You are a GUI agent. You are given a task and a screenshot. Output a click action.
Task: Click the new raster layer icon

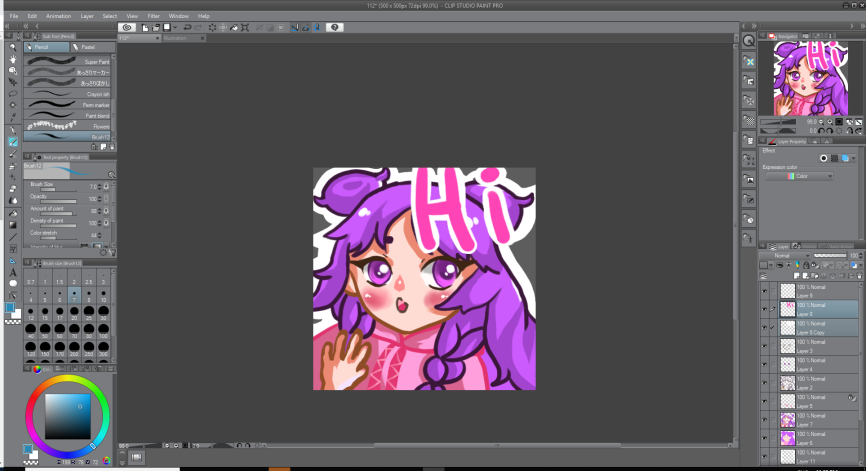[796, 276]
